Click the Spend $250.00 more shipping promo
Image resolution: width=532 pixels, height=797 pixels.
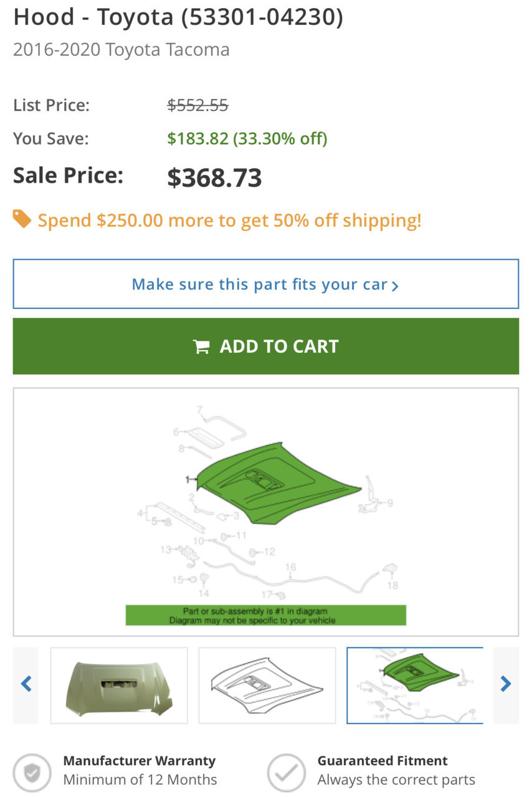tap(230, 220)
